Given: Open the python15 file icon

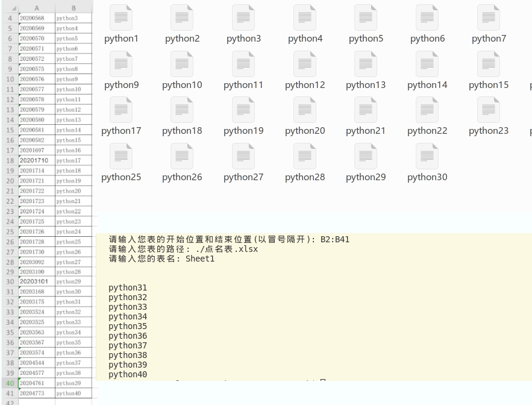Looking at the screenshot, I should [x=489, y=64].
